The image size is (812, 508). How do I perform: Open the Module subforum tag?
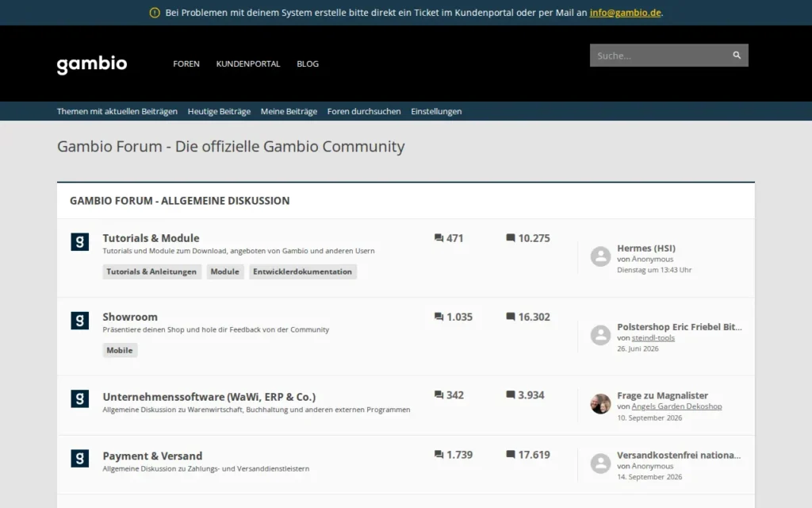[x=224, y=271]
